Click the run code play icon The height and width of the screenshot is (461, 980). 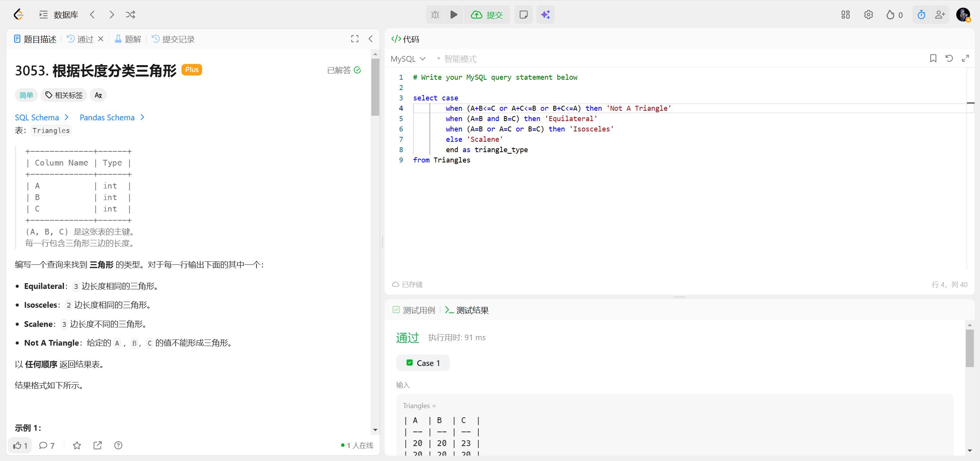[x=454, y=15]
